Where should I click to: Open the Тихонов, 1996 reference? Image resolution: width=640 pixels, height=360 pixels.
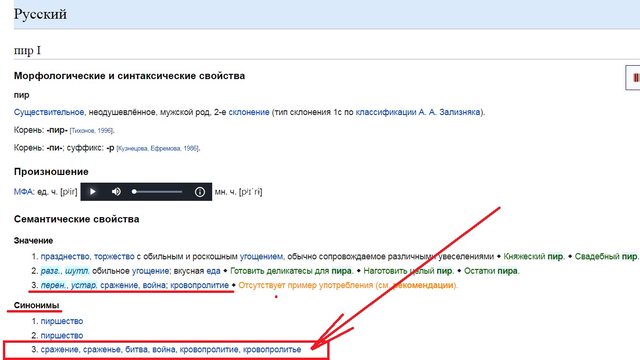(92, 131)
